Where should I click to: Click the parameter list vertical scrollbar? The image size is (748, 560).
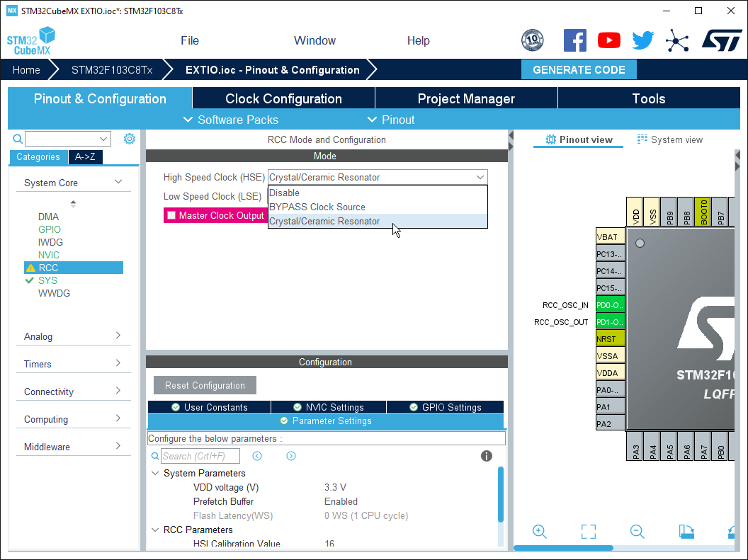[x=500, y=494]
